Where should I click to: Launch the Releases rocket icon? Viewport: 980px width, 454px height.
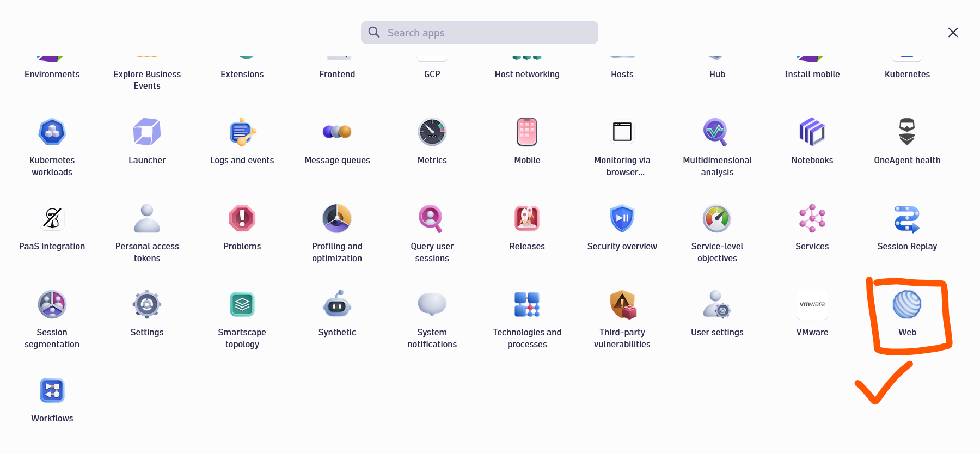tap(527, 218)
